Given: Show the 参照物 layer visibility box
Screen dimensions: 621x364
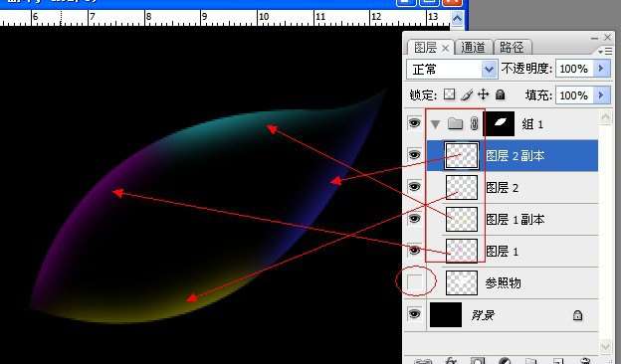Looking at the screenshot, I should tap(415, 282).
